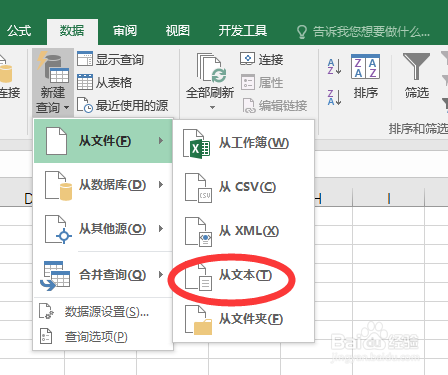
Task: Switch to the 视图 tab
Action: click(x=178, y=31)
